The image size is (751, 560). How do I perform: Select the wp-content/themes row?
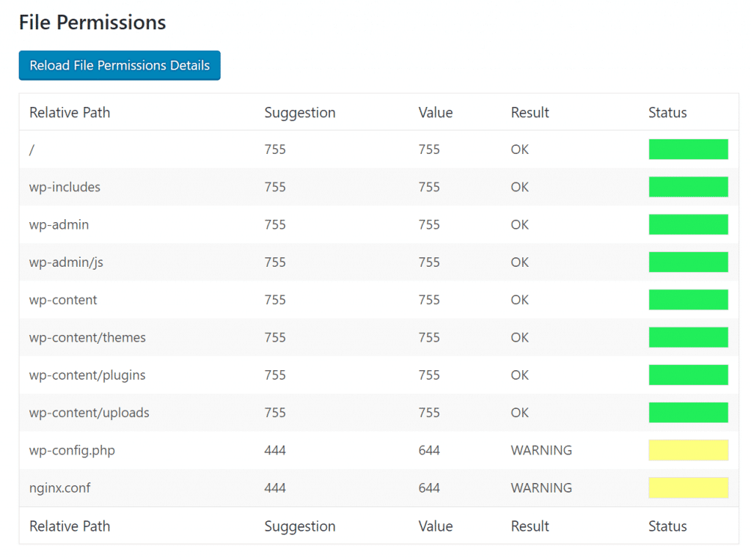(x=87, y=337)
